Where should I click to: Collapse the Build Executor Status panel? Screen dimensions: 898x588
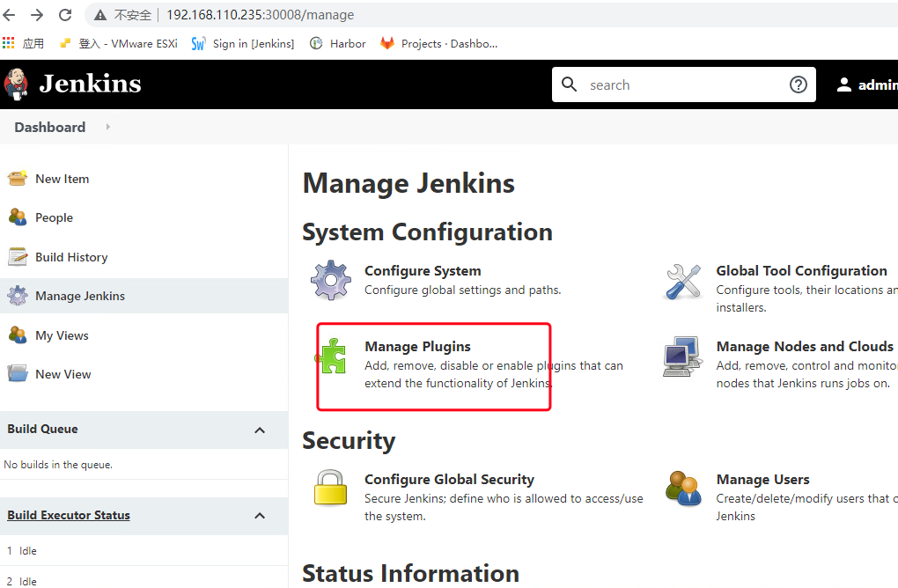pos(260,515)
